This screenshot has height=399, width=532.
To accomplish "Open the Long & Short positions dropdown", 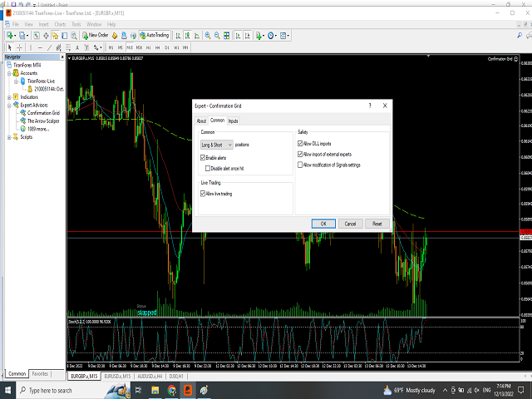I will pyautogui.click(x=216, y=145).
